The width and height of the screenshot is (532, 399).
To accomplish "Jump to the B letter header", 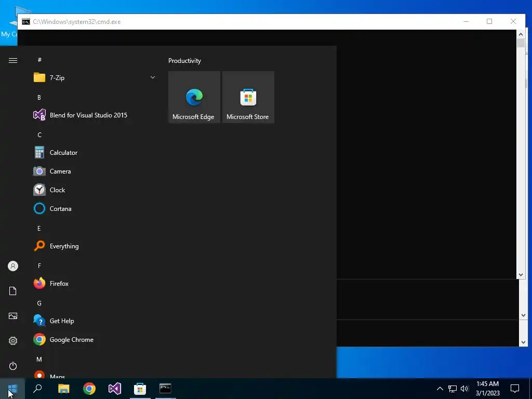I will click(x=39, y=97).
